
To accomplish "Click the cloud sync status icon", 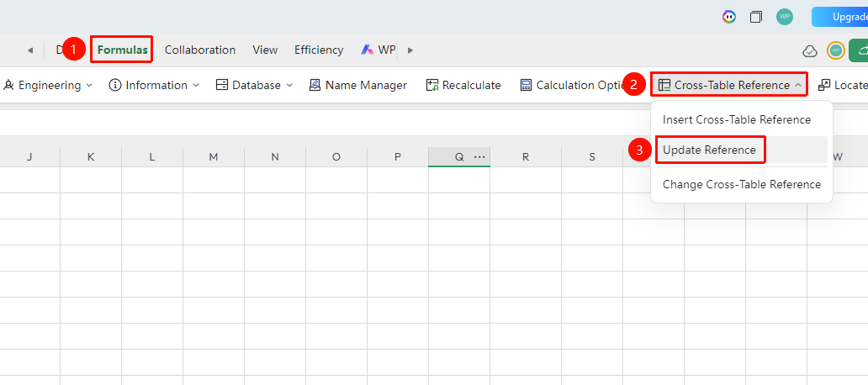I will 809,51.
